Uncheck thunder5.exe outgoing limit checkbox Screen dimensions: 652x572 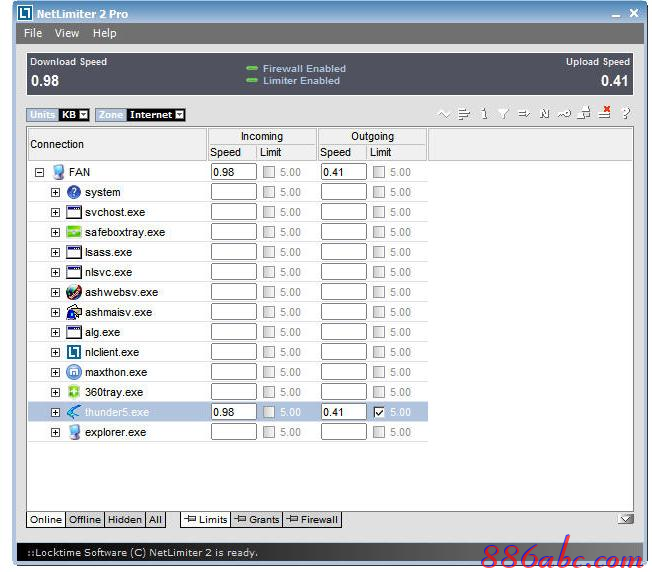379,412
